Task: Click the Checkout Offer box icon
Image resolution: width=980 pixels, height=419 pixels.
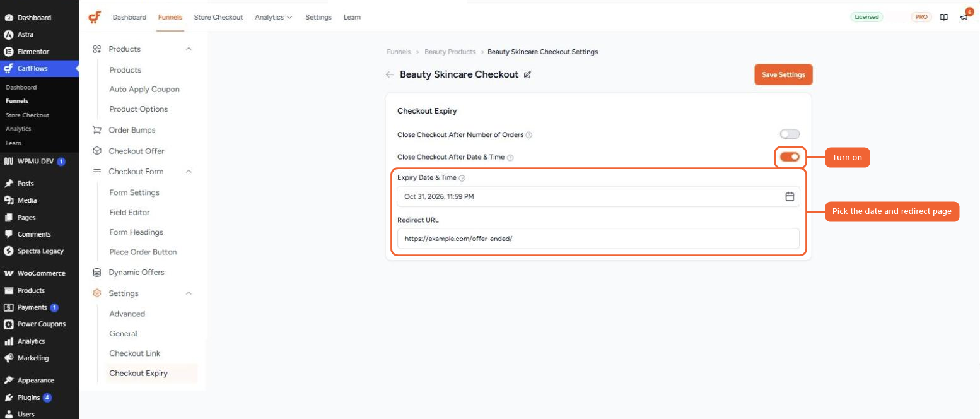Action: click(x=97, y=151)
